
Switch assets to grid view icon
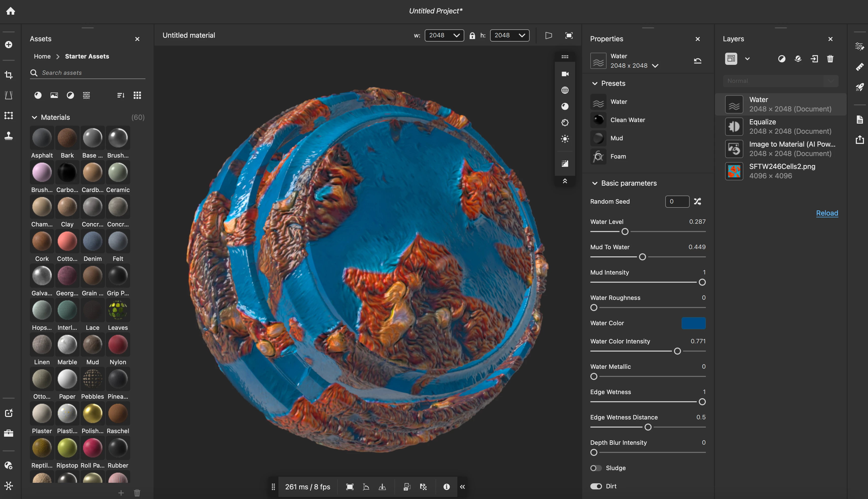pos(137,95)
